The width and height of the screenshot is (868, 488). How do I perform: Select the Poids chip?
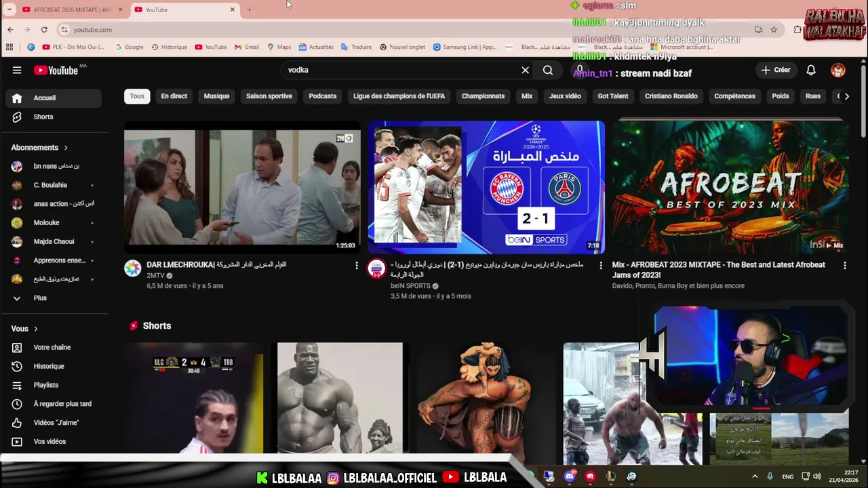click(781, 96)
